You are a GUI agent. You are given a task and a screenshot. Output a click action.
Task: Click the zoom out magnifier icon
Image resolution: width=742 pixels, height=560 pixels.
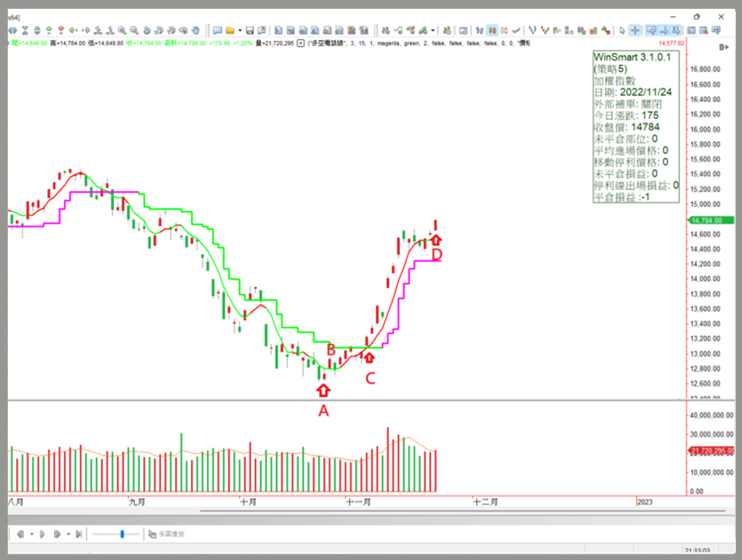pos(134,31)
